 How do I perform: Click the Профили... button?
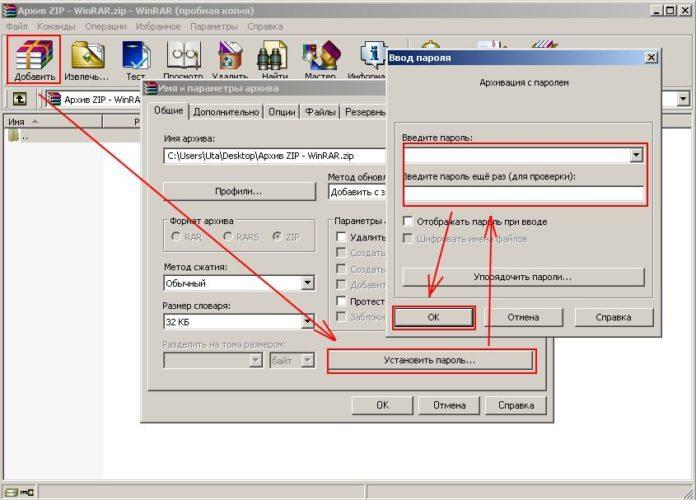[x=239, y=191]
